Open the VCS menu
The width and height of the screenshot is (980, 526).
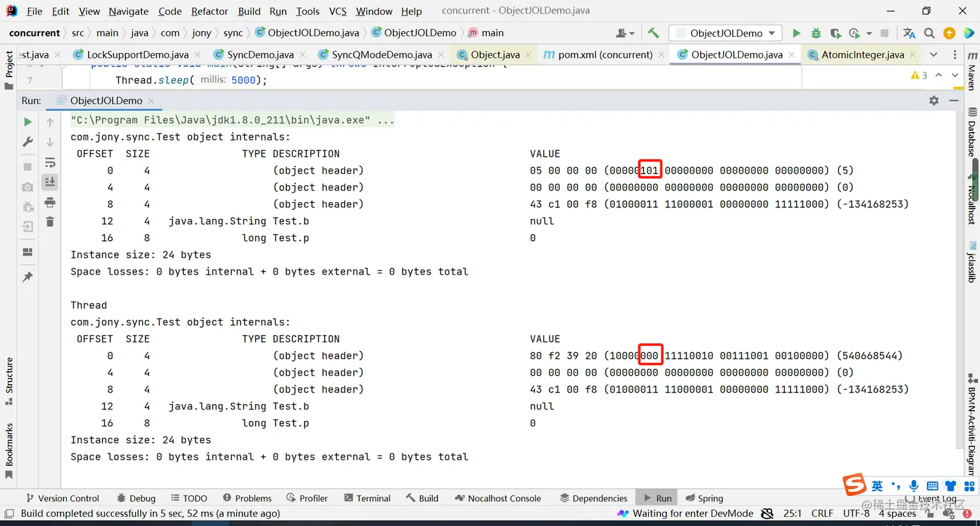(x=338, y=11)
